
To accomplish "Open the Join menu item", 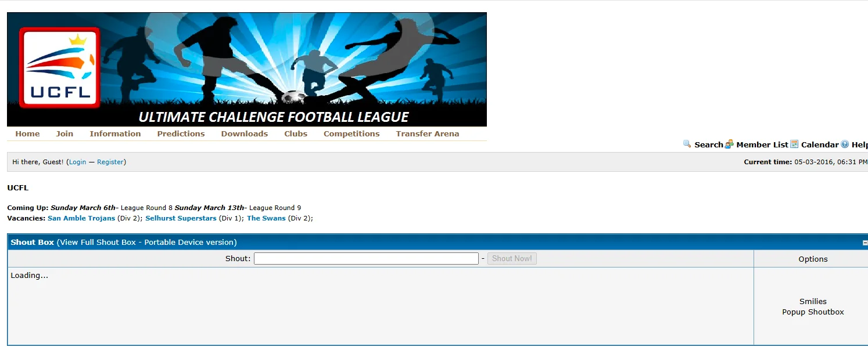I will coord(64,133).
